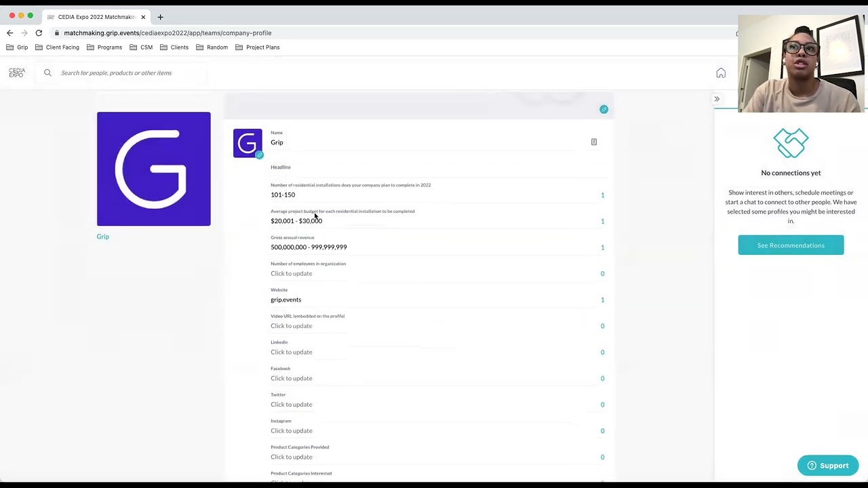868x488 pixels.
Task: Click the Grip company name link
Action: [x=102, y=237]
